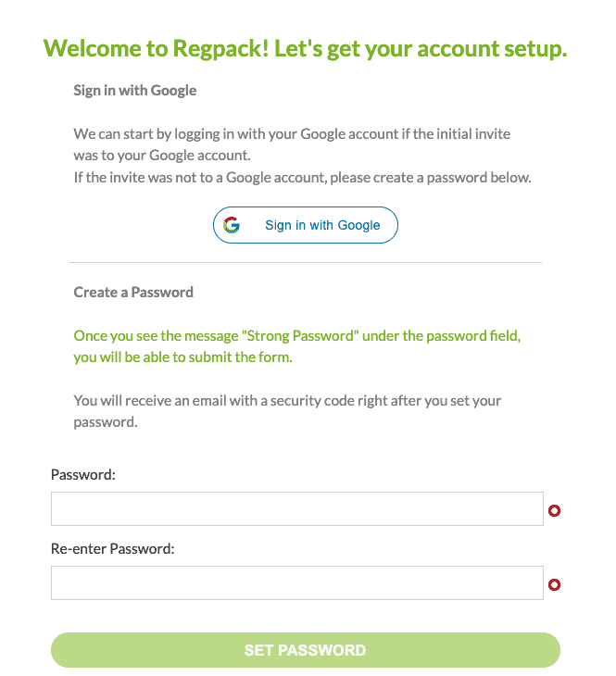Click green "able to submit the form" line
This screenshot has width=616, height=676.
(182, 357)
